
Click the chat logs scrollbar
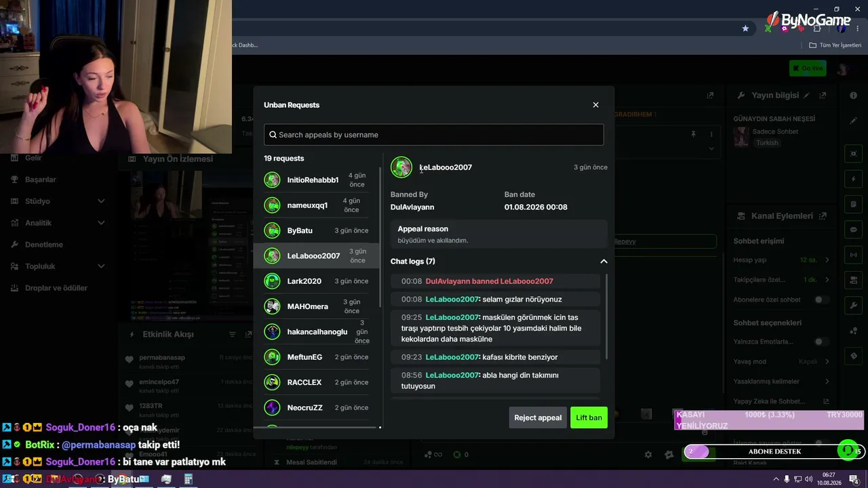point(606,315)
